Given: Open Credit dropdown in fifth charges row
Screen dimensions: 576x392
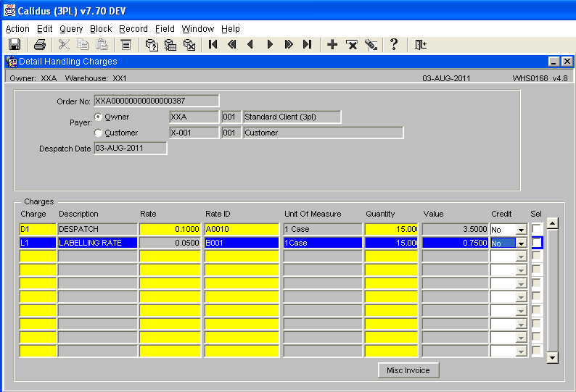Looking at the screenshot, I should [521, 284].
